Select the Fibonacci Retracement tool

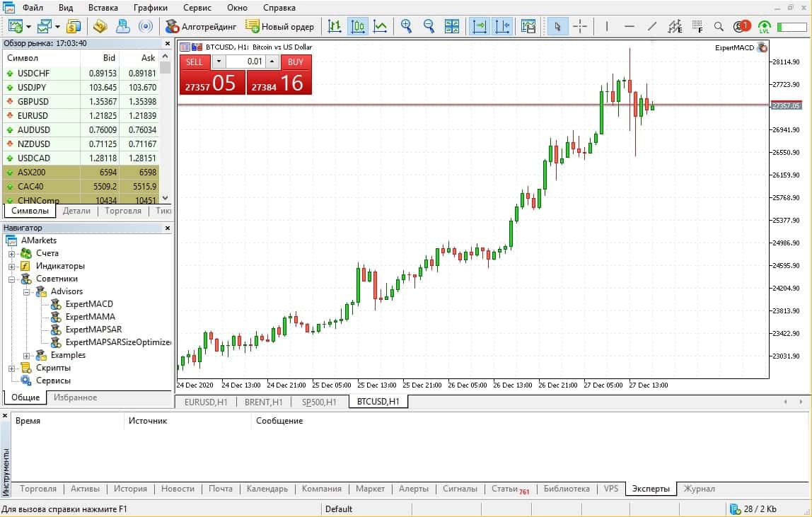pos(697,26)
